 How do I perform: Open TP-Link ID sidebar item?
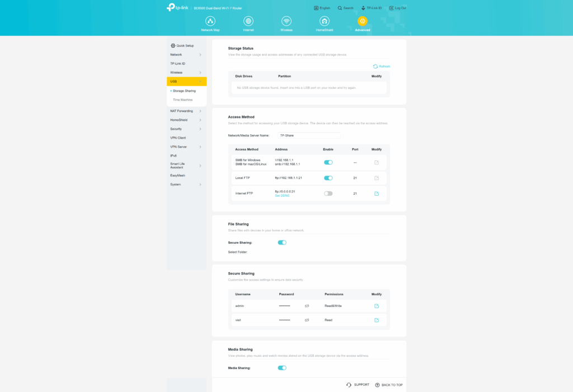[x=177, y=64]
